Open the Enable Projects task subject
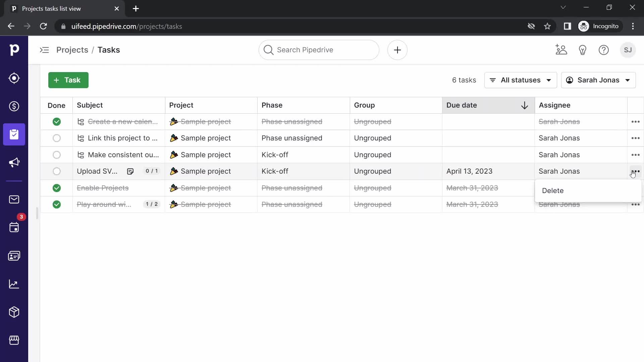Viewport: 644px width, 362px height. [x=103, y=188]
